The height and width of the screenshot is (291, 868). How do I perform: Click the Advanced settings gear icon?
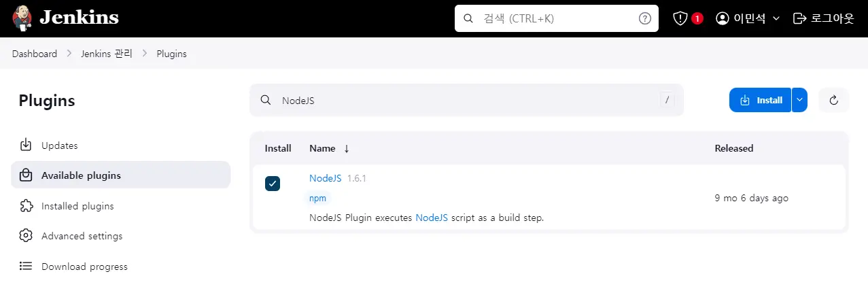click(26, 236)
